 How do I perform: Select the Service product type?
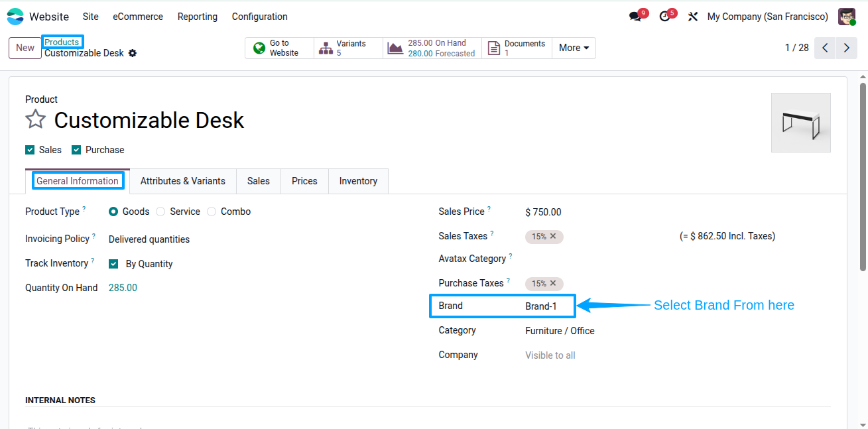click(160, 212)
